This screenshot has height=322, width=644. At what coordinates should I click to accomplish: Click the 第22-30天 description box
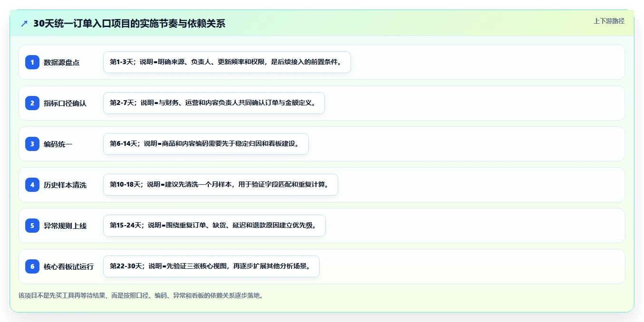(x=211, y=266)
